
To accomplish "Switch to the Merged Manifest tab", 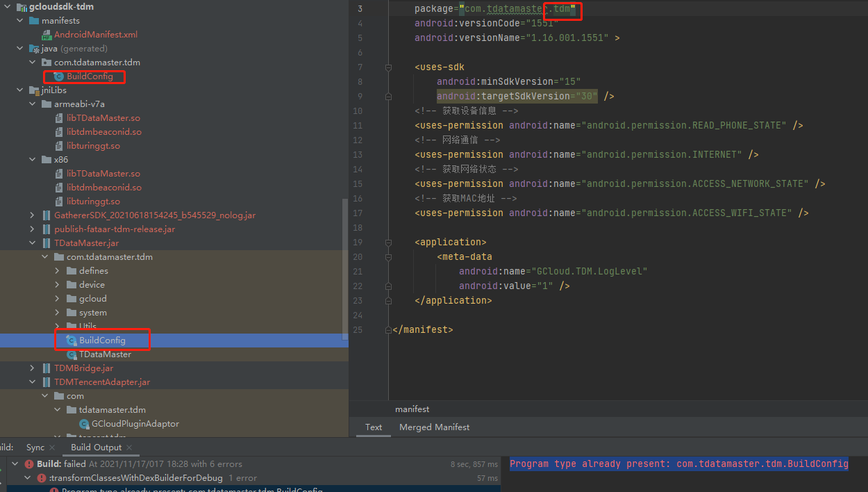I will (434, 427).
